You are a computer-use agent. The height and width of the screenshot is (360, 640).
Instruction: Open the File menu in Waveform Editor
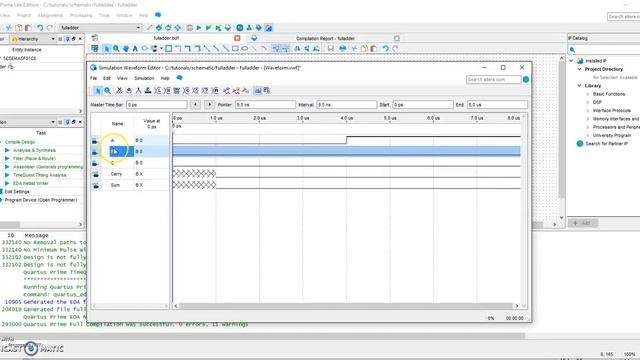93,78
